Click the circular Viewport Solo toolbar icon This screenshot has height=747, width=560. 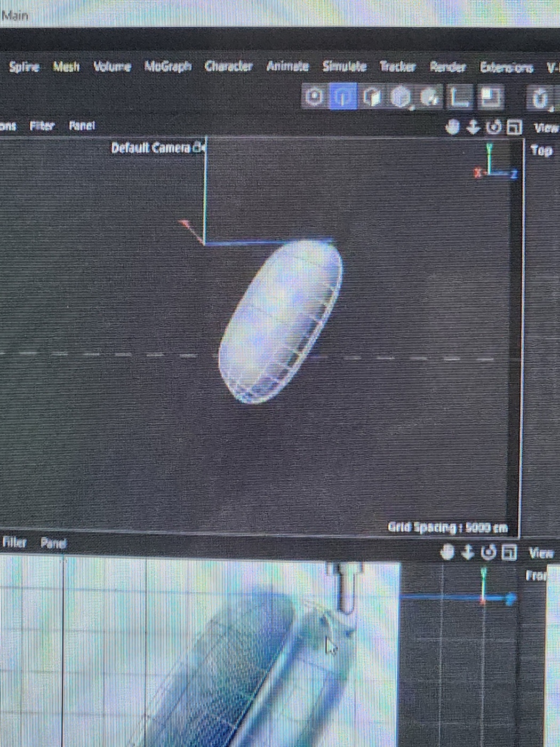click(x=314, y=97)
